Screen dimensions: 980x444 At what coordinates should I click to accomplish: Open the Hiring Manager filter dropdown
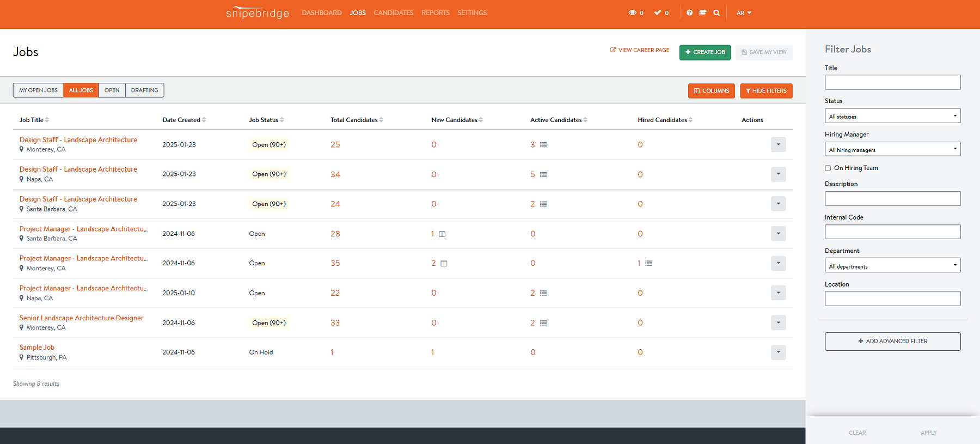coord(893,149)
